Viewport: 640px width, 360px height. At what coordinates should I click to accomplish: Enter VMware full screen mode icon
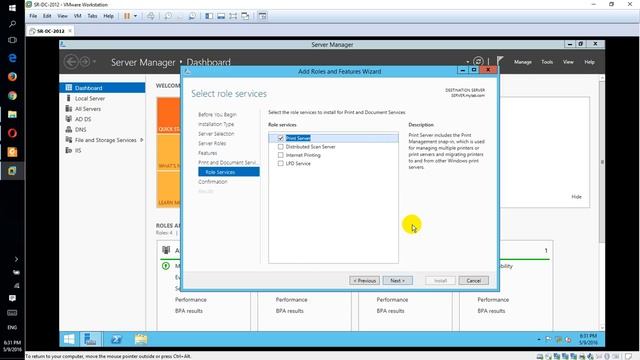coord(233,16)
